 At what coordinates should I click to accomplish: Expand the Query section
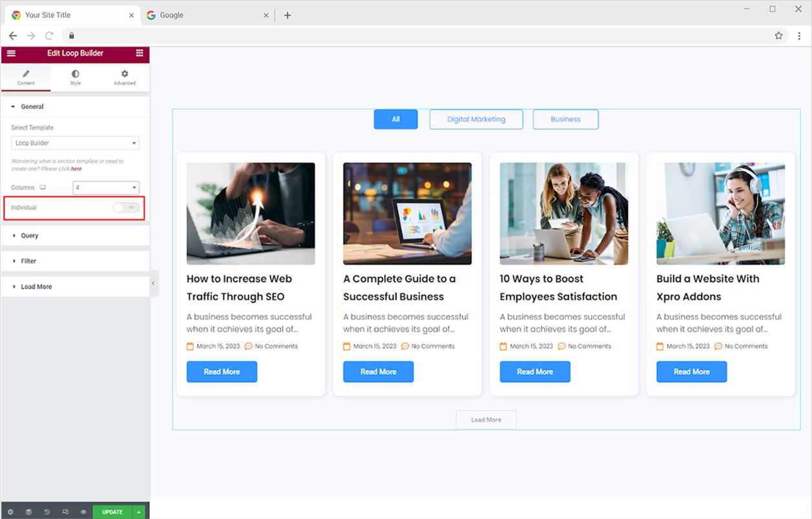point(30,236)
